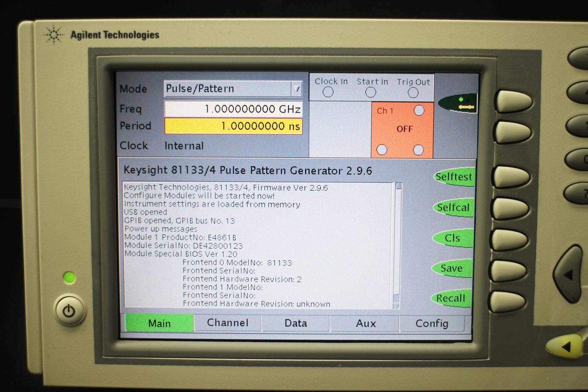Click the 'Freq' label text
Image resolution: width=588 pixels, height=392 pixels.
click(x=130, y=109)
